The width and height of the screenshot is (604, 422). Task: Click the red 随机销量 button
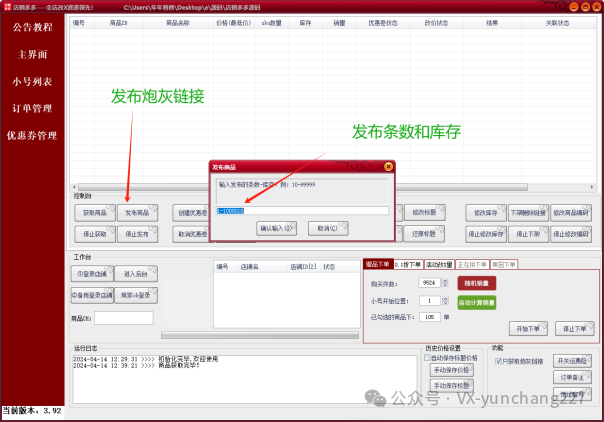(476, 283)
